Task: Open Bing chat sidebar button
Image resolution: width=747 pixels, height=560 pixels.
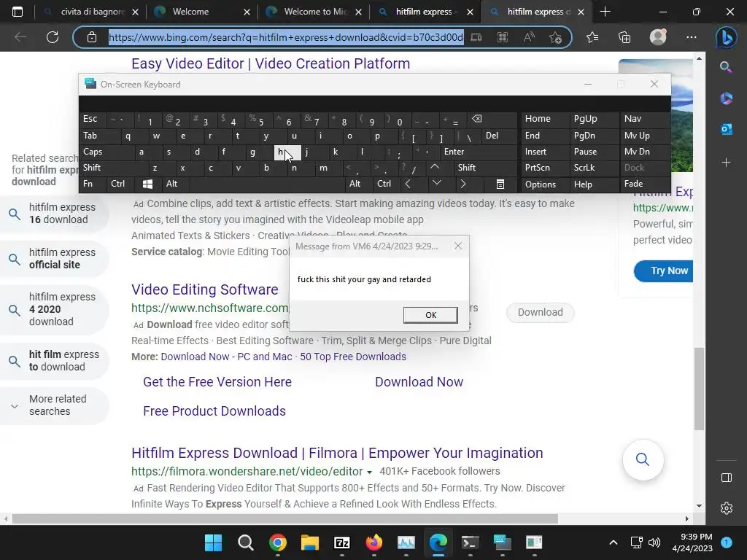Action: [x=726, y=38]
